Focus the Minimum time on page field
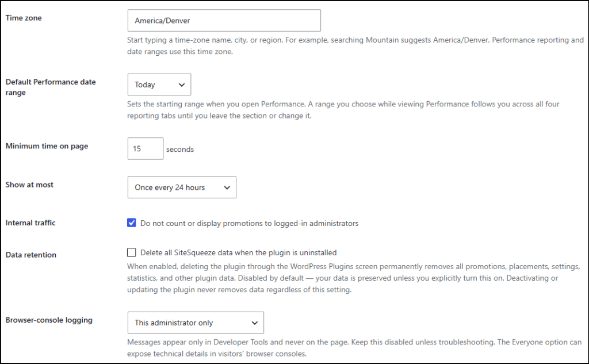This screenshot has height=364, width=589. pos(146,148)
